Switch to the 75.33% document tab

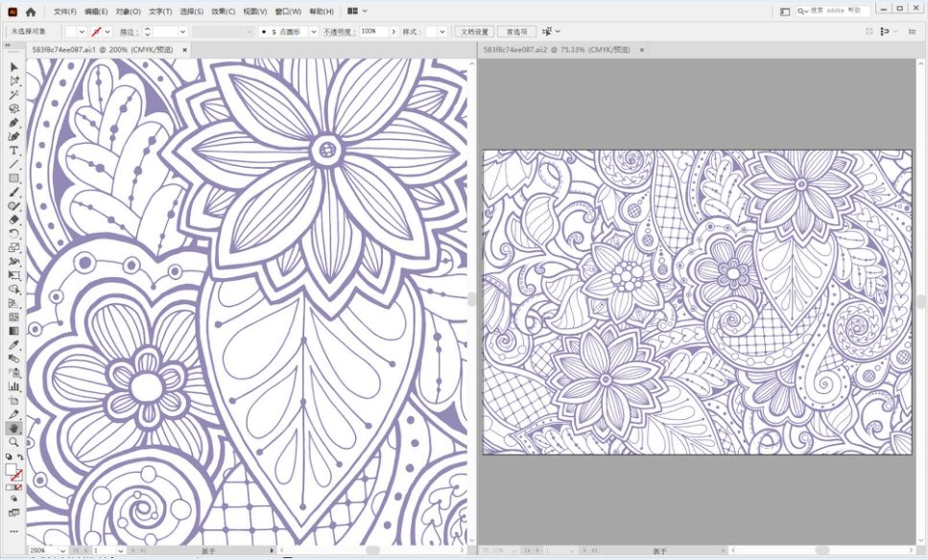coord(557,50)
